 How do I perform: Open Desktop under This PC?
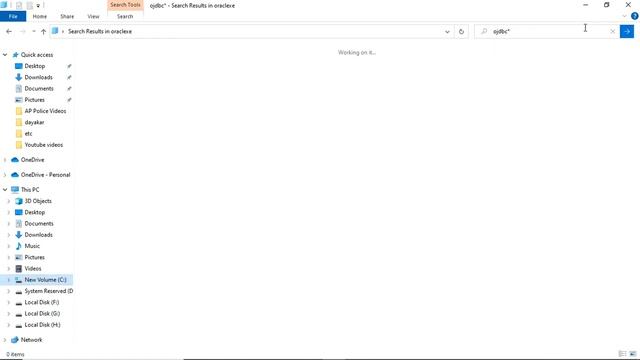tap(35, 212)
